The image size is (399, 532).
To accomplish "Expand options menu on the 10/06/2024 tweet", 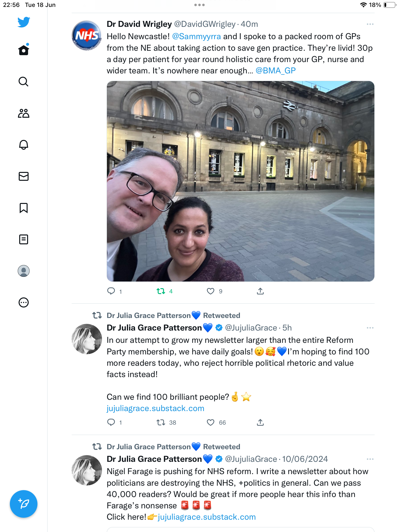I will tap(370, 459).
